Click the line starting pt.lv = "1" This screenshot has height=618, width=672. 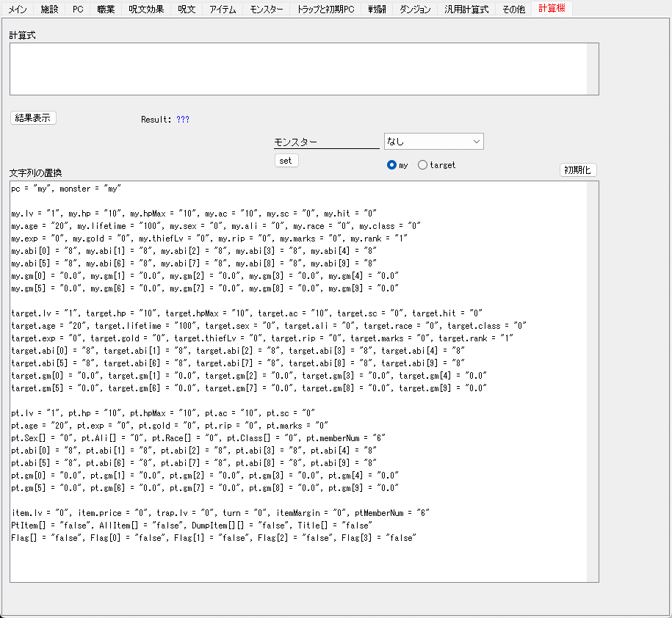coord(163,413)
